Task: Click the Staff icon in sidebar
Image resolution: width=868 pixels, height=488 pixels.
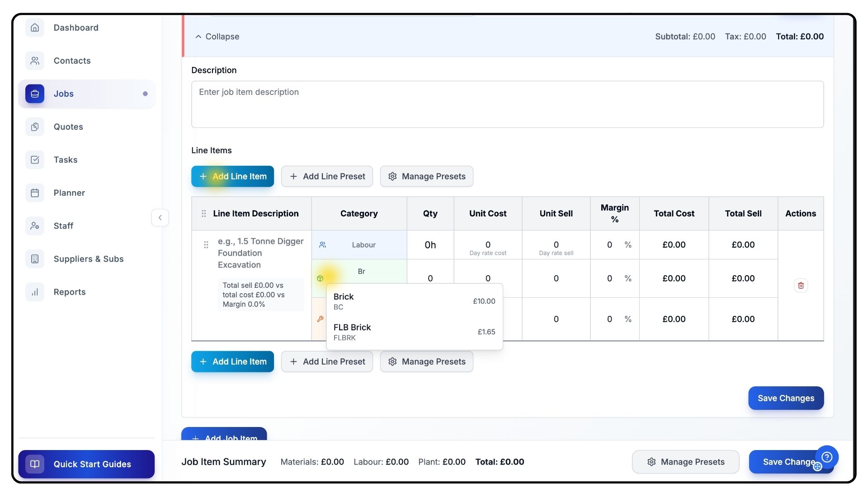Action: 35,226
